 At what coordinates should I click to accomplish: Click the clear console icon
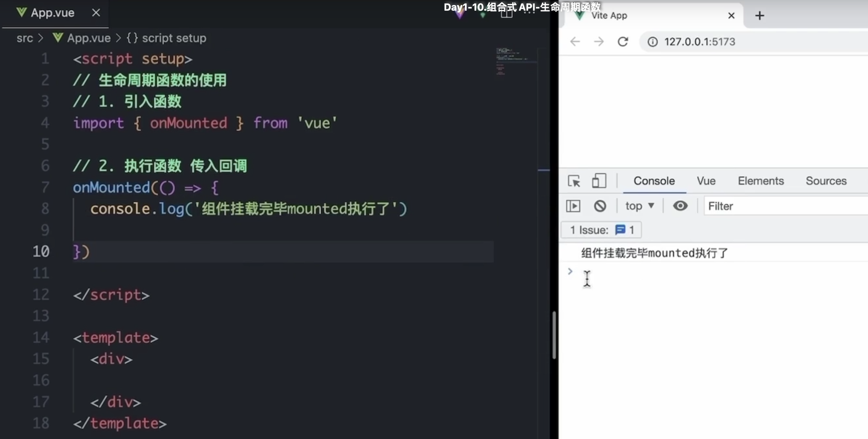coord(600,206)
